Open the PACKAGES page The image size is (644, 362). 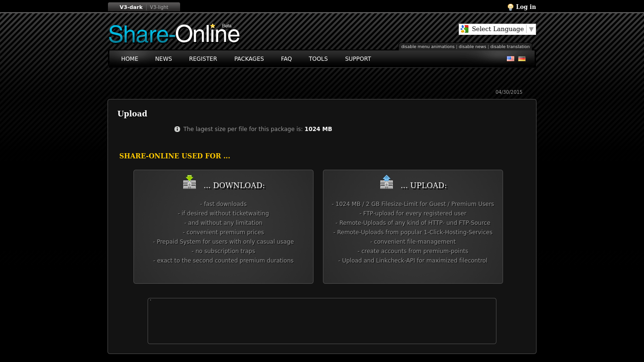coord(249,58)
